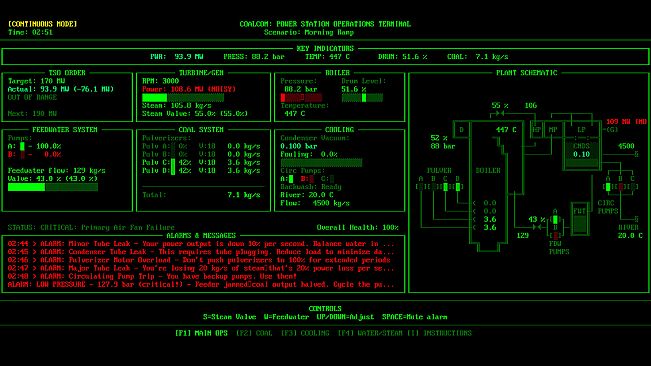651x366 pixels.
Task: Select circ pump C symbol in schematic
Action: pos(632,187)
